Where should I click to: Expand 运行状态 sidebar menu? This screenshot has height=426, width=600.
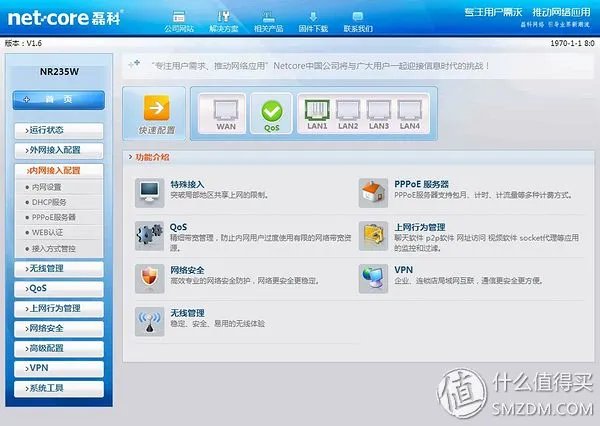tap(59, 131)
